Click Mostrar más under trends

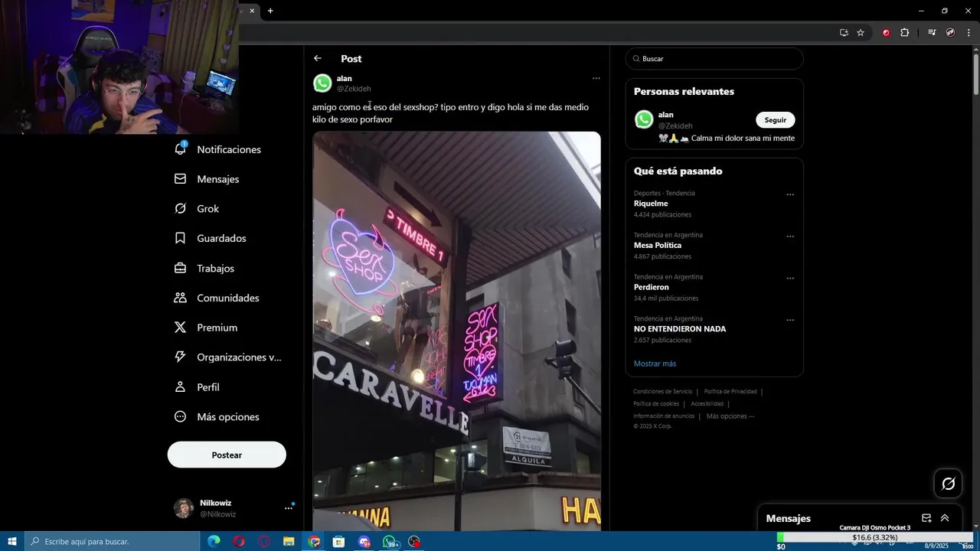655,364
